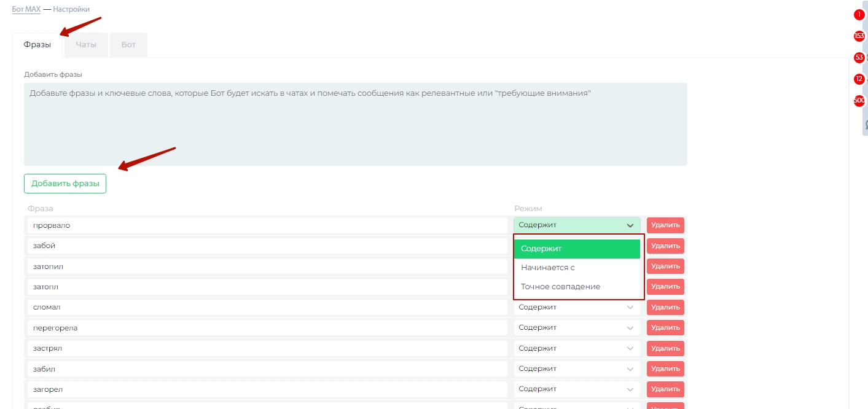This screenshot has height=409, width=868.
Task: Open the mode dropdown for phrase перегорела
Action: click(x=576, y=328)
